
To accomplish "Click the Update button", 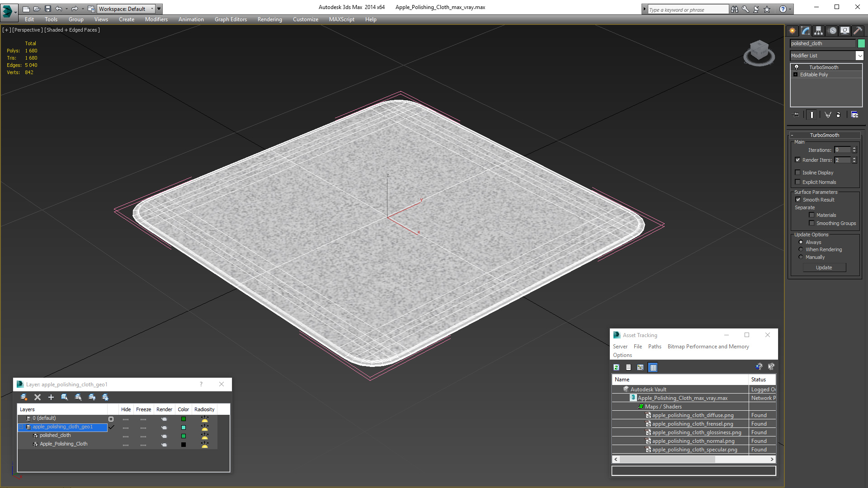I will [824, 267].
